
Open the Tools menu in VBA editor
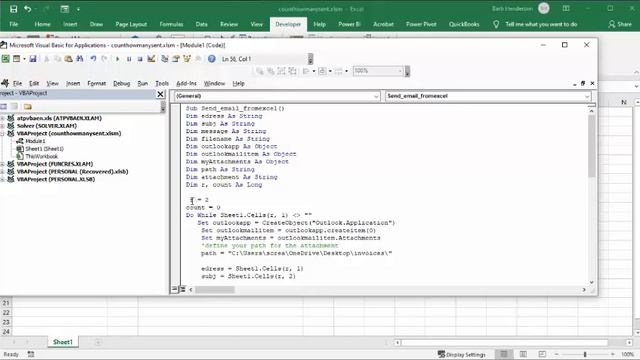[x=162, y=84]
